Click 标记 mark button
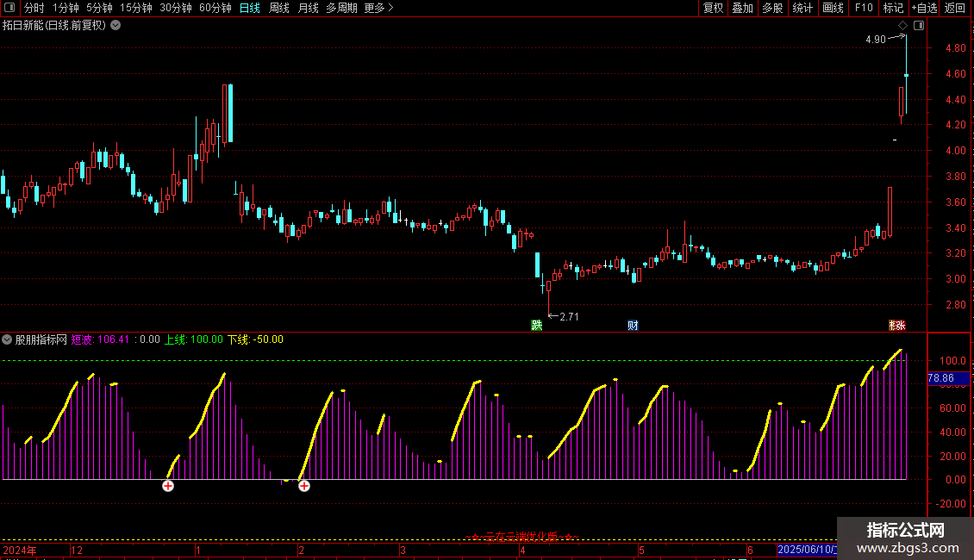The image size is (974, 560). [x=893, y=8]
